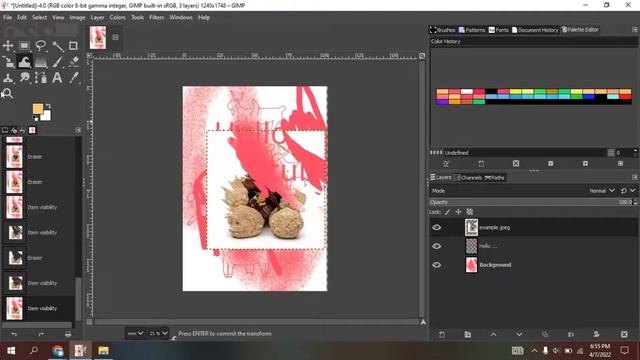640x360 pixels.
Task: Adjust the Opacity stepper arrows
Action: tap(635, 202)
